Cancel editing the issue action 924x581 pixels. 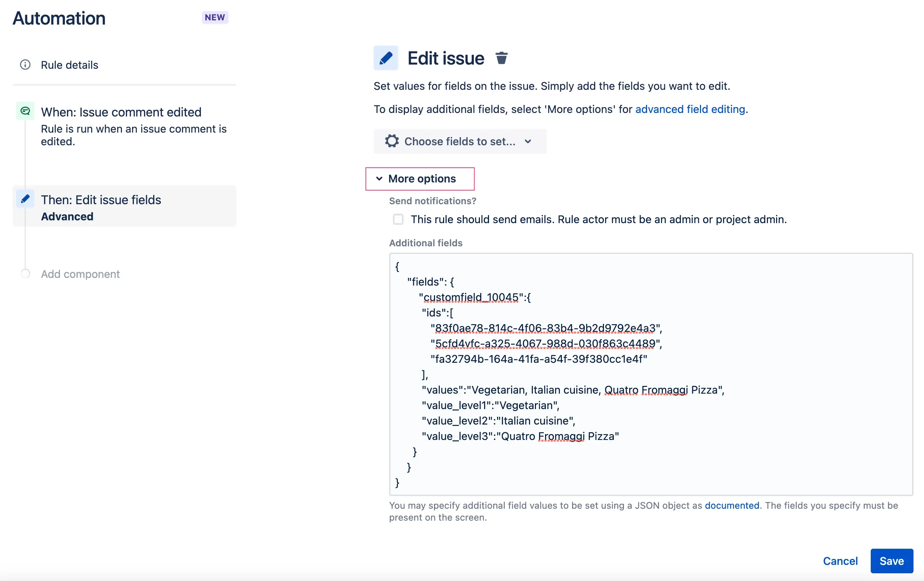tap(840, 561)
